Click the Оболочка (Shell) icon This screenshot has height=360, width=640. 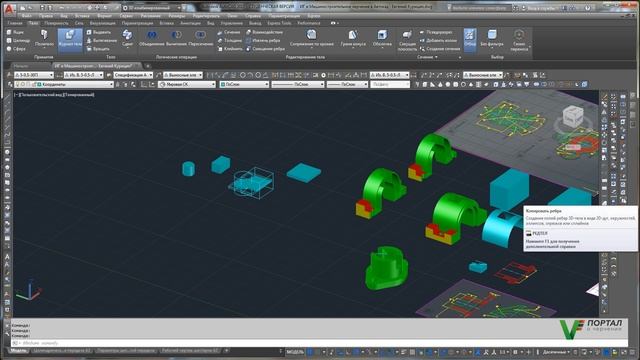click(382, 35)
